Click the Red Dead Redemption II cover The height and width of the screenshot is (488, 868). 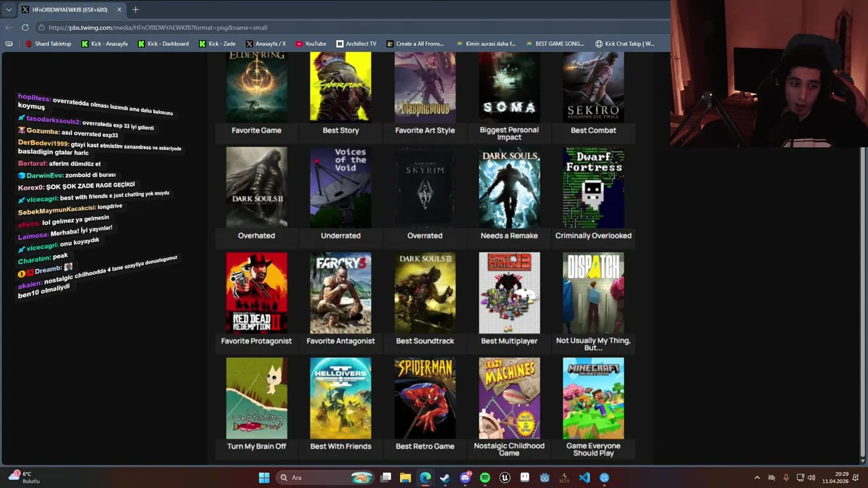click(x=256, y=293)
